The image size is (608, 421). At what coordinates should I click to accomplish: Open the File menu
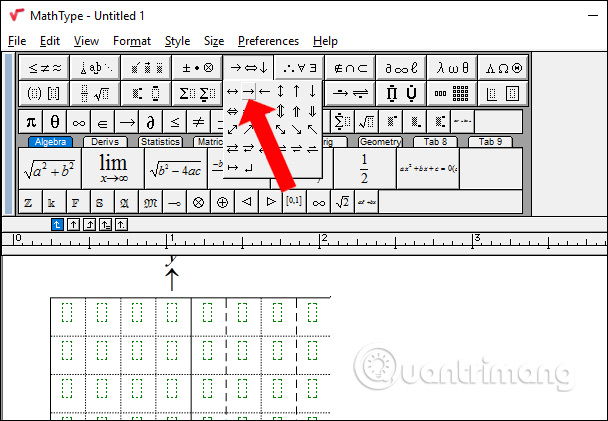pyautogui.click(x=17, y=41)
